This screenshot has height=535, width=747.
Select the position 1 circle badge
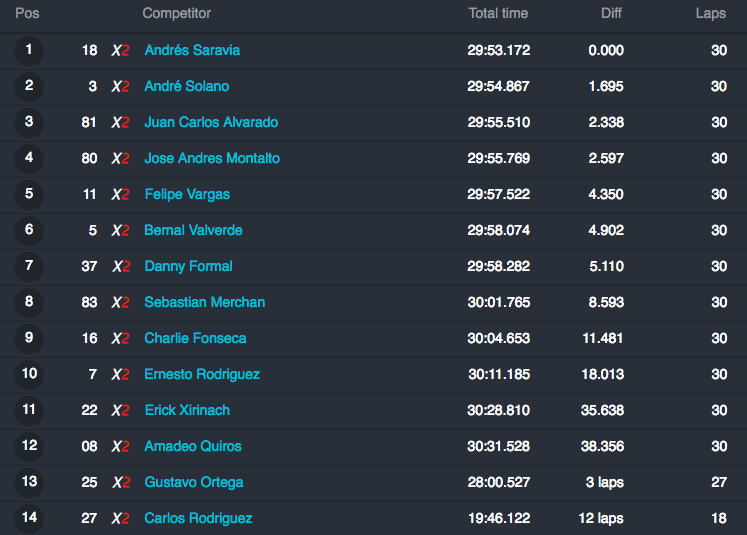click(29, 50)
